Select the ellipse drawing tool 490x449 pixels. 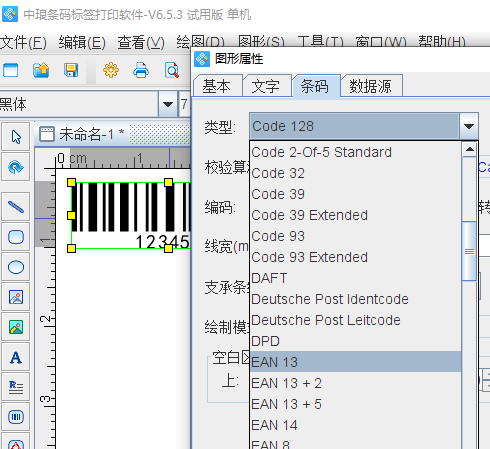16,267
